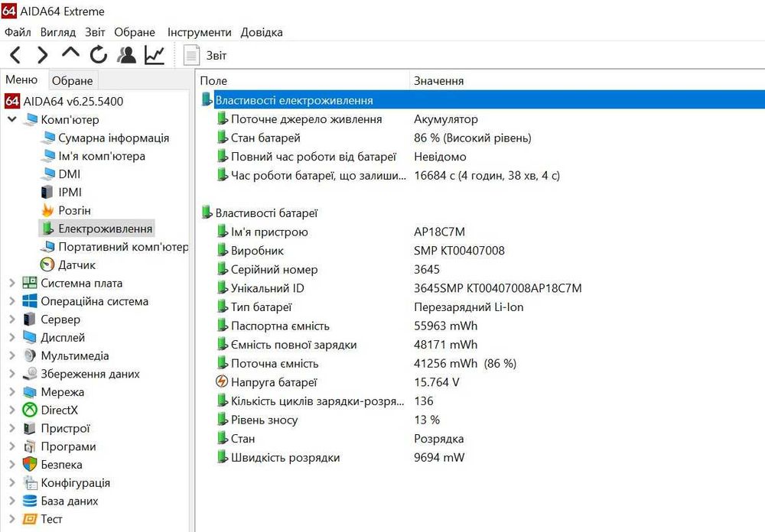Viewport: 765px width, 532px height.
Task: Expand the Дисплей node
Action: tap(12, 337)
